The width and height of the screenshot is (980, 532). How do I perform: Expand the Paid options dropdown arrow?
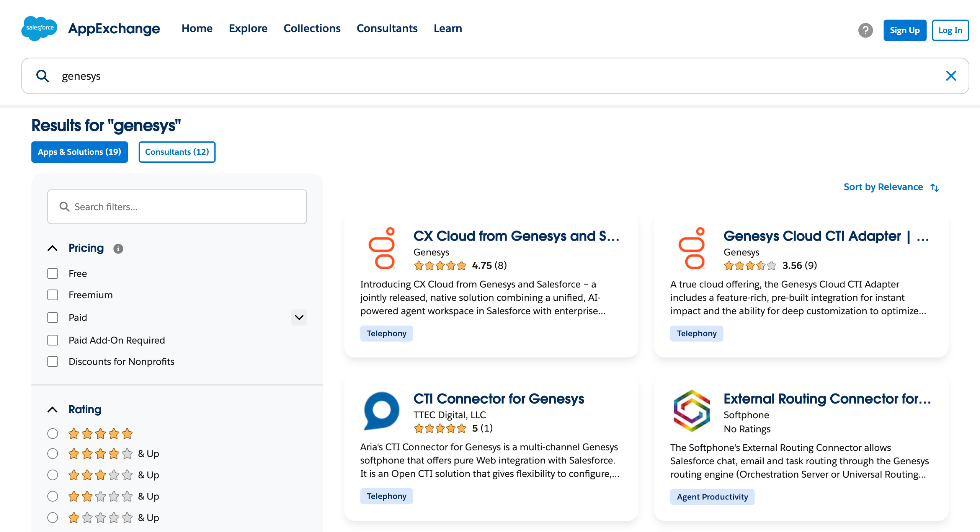pyautogui.click(x=299, y=318)
